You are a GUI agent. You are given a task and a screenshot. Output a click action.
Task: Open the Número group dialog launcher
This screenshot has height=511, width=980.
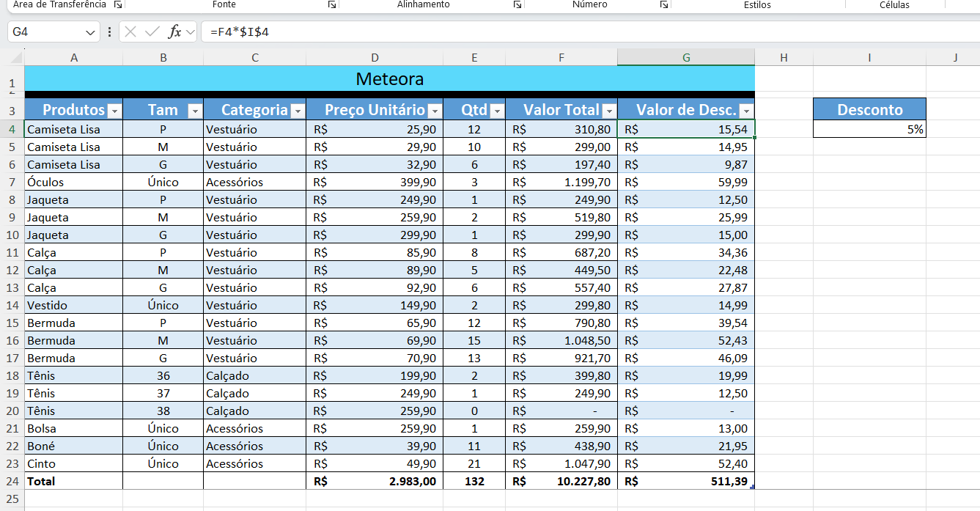663,4
